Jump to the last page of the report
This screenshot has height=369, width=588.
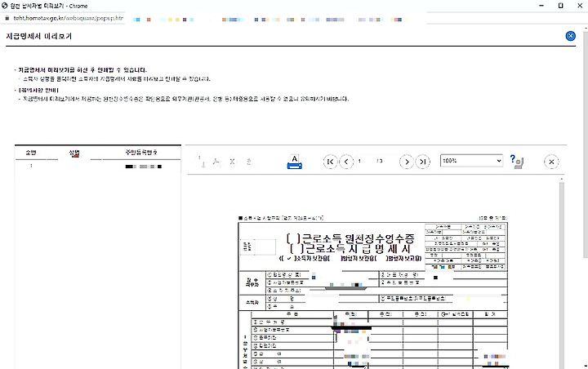[423, 162]
